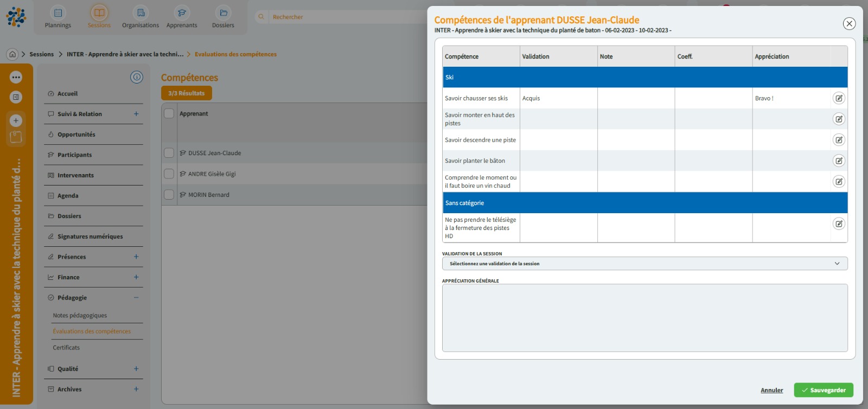Collapse the Pédagogie sidebar section
The height and width of the screenshot is (409, 868).
pos(136,298)
